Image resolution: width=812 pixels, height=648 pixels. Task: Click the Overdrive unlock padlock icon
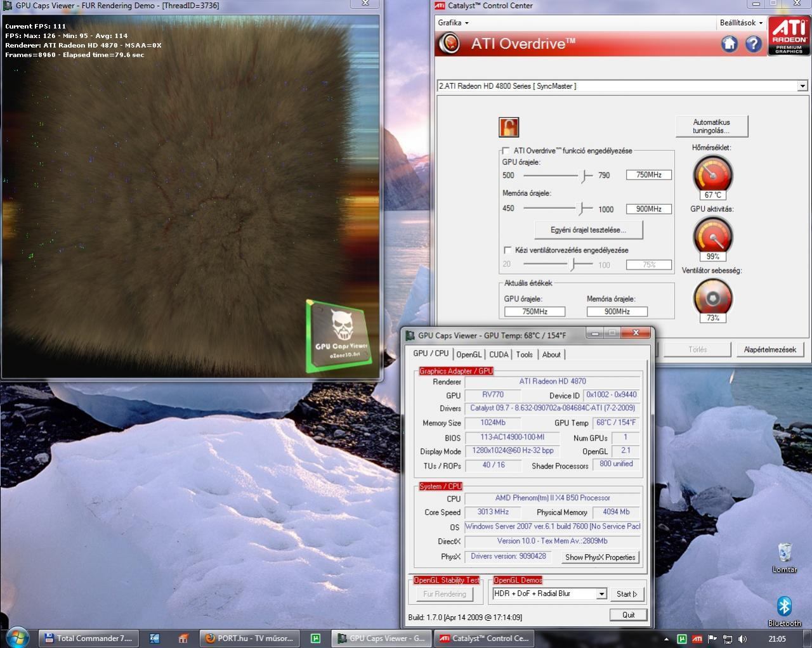[x=509, y=127]
